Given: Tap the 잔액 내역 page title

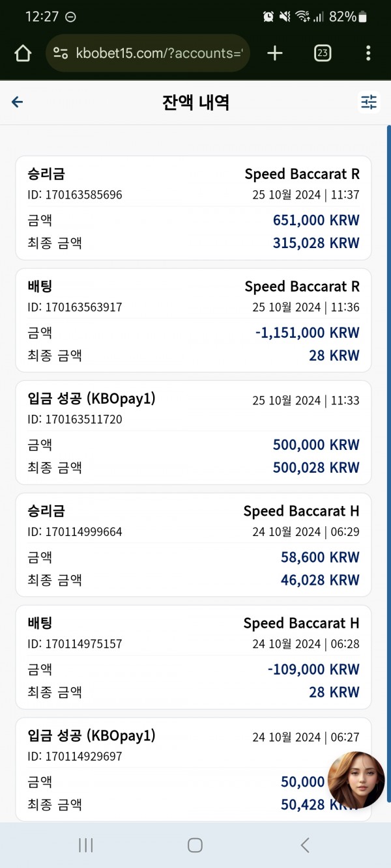Looking at the screenshot, I should pyautogui.click(x=195, y=102).
